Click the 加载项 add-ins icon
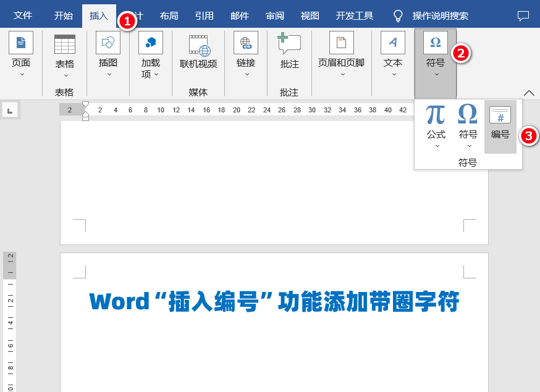 point(151,43)
